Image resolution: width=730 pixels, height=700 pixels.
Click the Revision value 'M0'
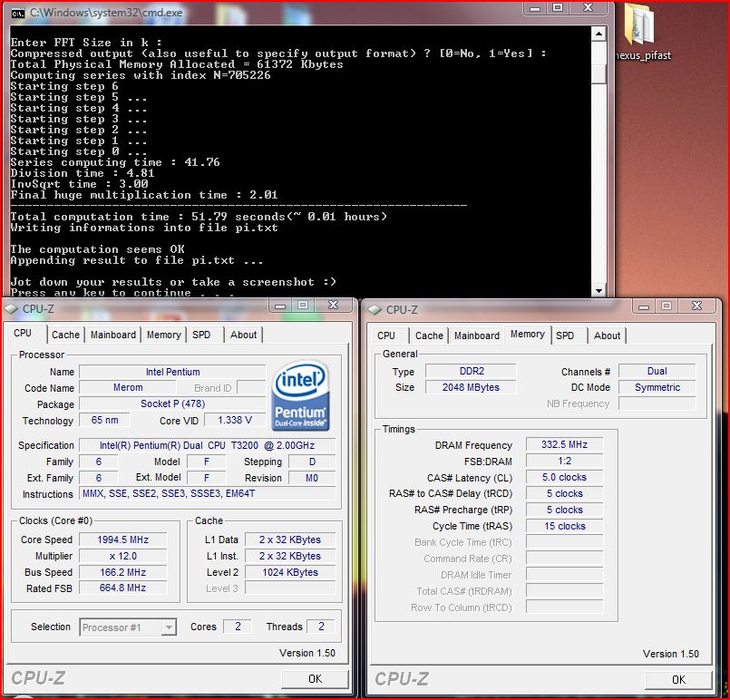[x=312, y=478]
